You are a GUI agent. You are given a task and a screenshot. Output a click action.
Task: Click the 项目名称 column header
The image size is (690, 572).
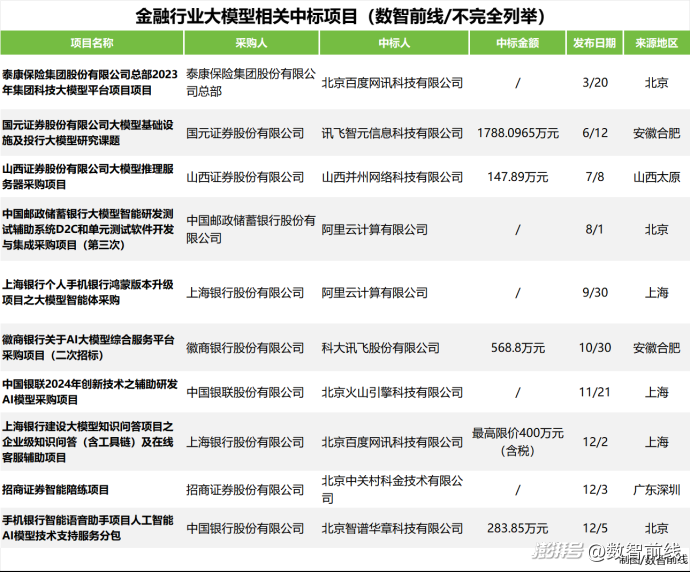point(92,43)
